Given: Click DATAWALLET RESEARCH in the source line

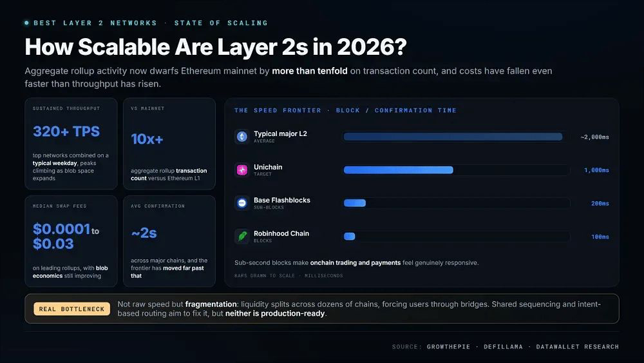Looking at the screenshot, I should 578,346.
